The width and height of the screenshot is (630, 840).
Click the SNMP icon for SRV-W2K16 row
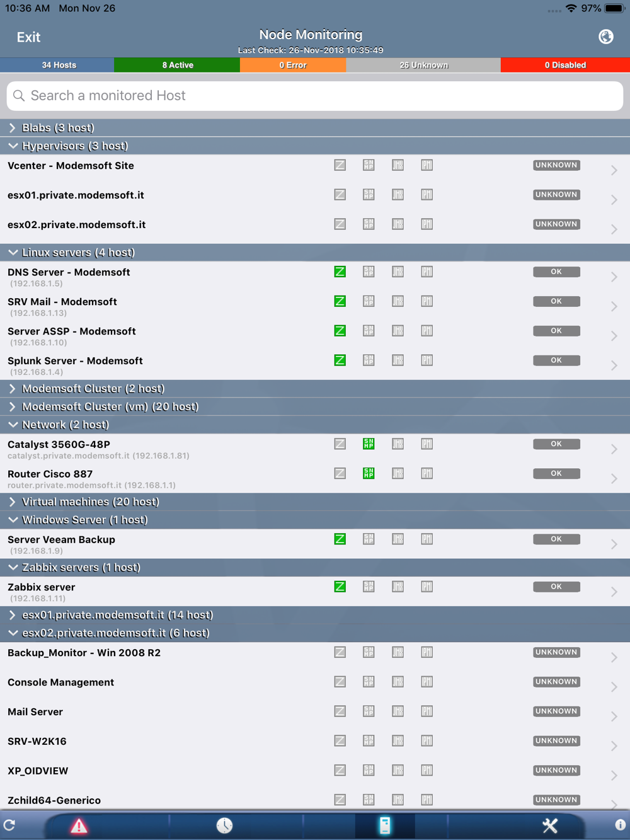[x=369, y=741]
